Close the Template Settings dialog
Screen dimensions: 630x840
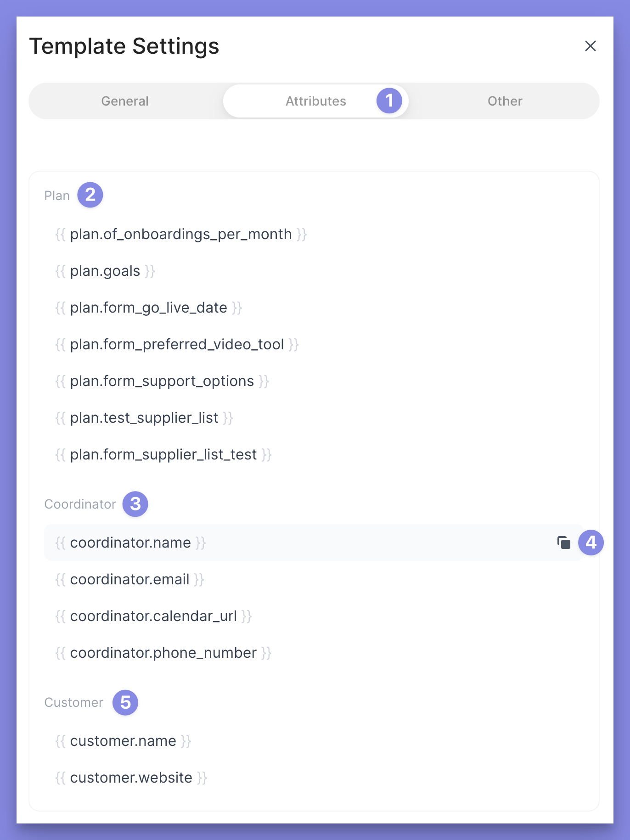click(590, 46)
